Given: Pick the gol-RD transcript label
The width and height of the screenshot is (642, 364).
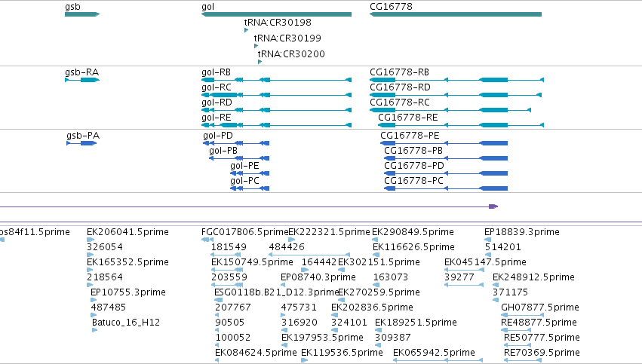Looking at the screenshot, I should [217, 102].
